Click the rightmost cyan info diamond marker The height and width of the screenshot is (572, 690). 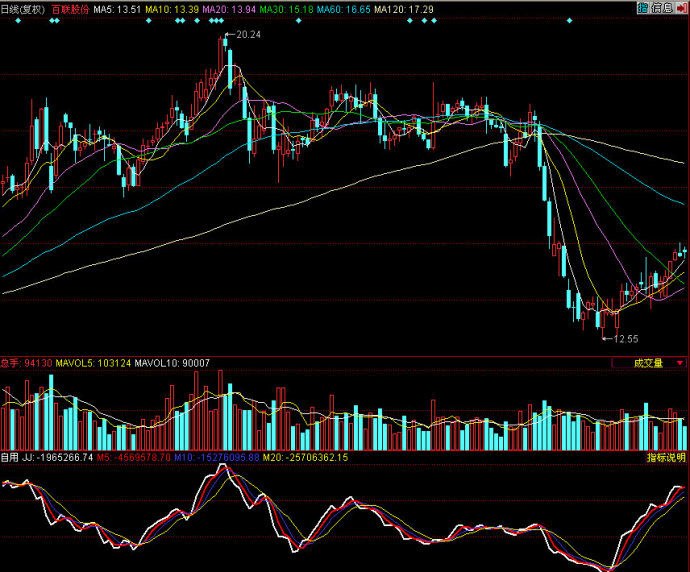(x=569, y=21)
